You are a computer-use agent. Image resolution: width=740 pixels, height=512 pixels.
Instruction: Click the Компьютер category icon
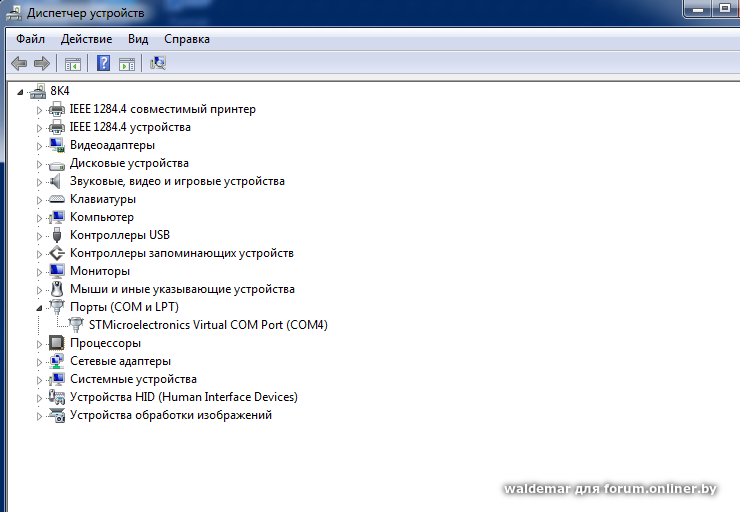point(57,217)
